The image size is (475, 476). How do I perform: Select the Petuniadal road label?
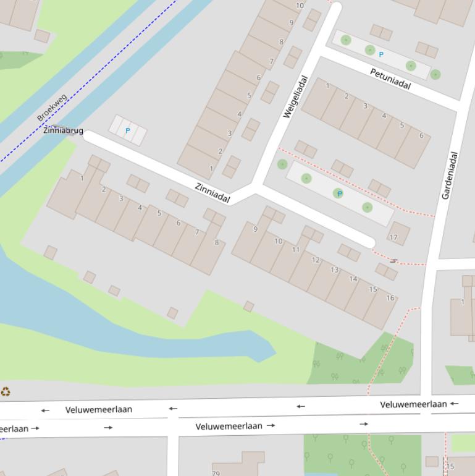point(390,79)
